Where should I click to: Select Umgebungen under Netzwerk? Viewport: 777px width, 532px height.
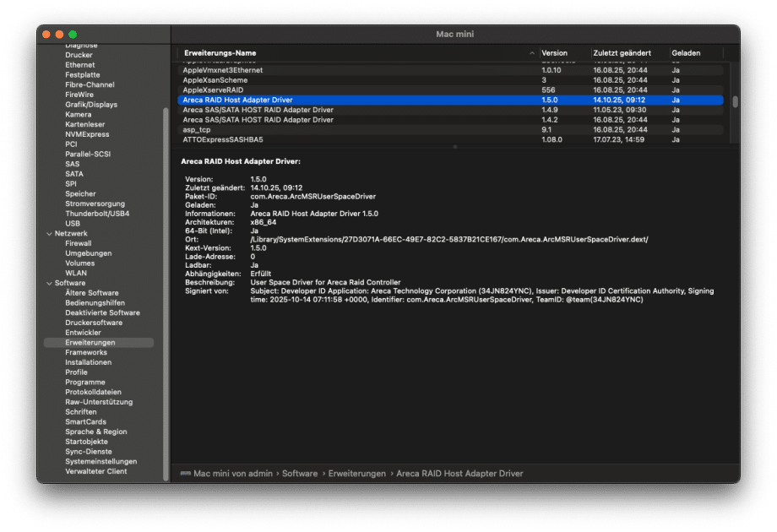88,253
